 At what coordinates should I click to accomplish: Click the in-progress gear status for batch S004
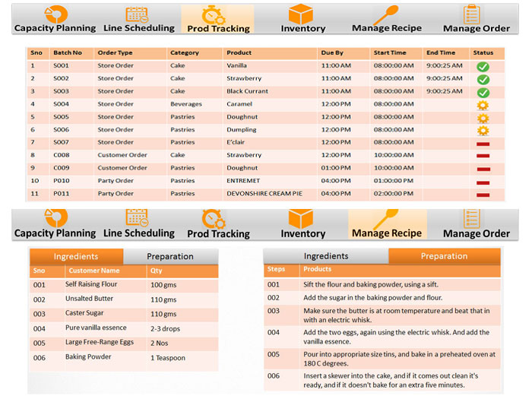[483, 106]
